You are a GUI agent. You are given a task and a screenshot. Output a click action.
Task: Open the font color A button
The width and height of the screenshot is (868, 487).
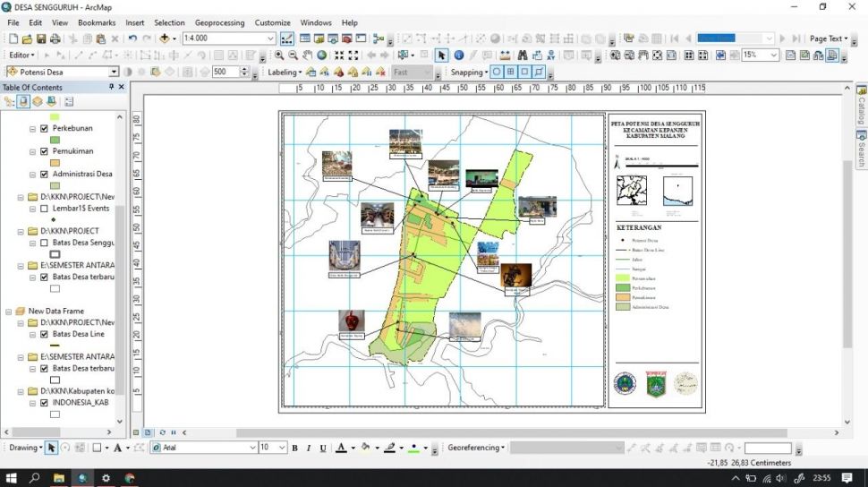[x=341, y=448]
